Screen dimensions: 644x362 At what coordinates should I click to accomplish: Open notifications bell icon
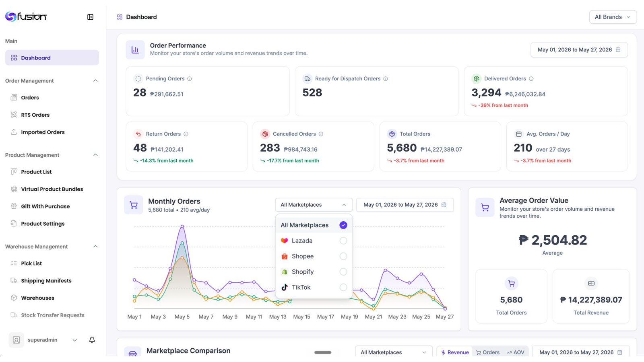pos(92,340)
